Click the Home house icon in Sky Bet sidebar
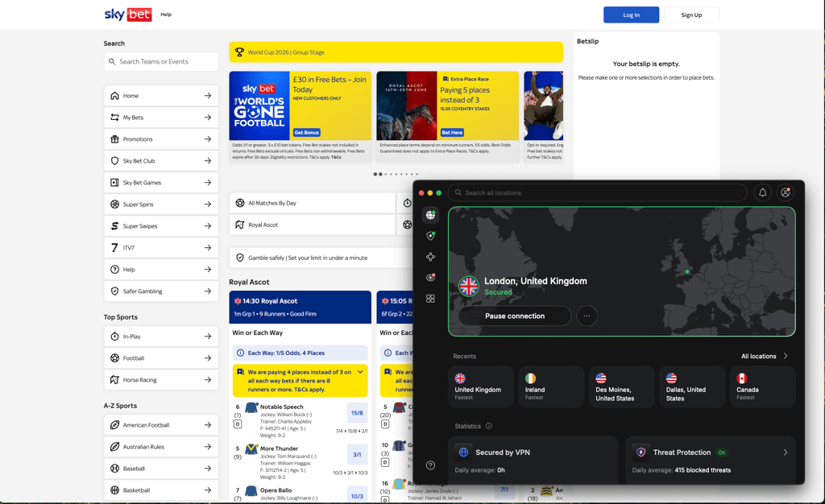This screenshot has height=504, width=825. click(x=114, y=96)
